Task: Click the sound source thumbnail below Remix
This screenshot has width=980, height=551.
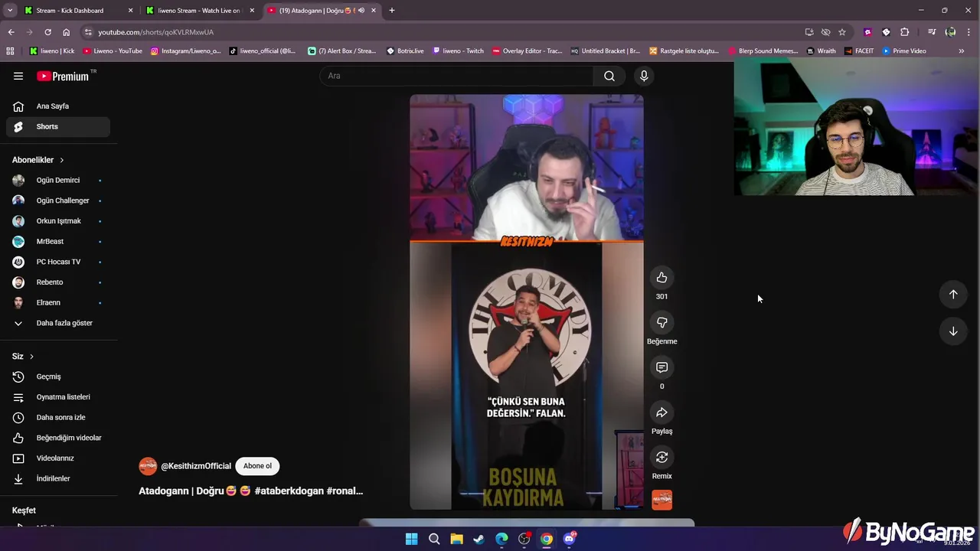Action: (661, 500)
